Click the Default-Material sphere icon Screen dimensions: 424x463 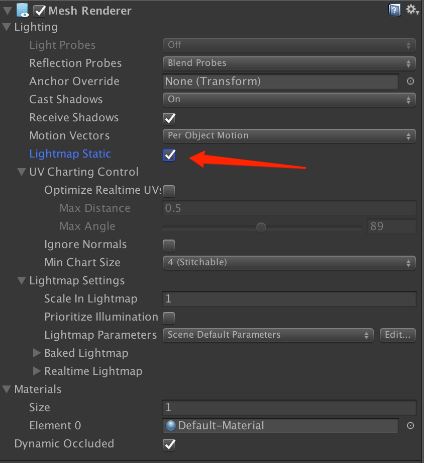tap(171, 426)
